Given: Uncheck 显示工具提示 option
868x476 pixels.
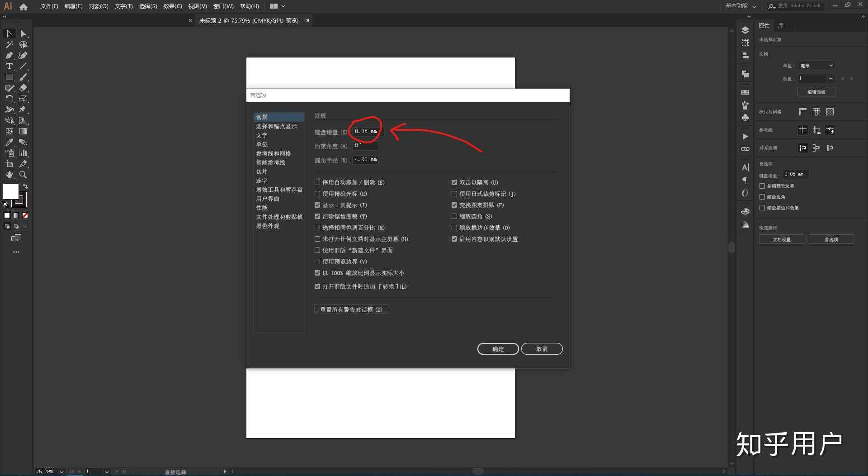Looking at the screenshot, I should click(317, 205).
